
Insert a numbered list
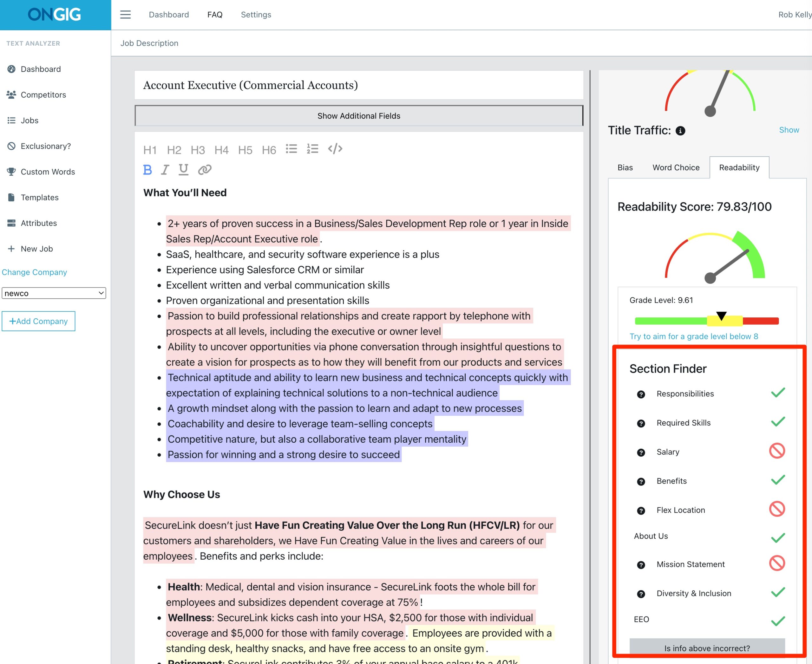tap(312, 149)
